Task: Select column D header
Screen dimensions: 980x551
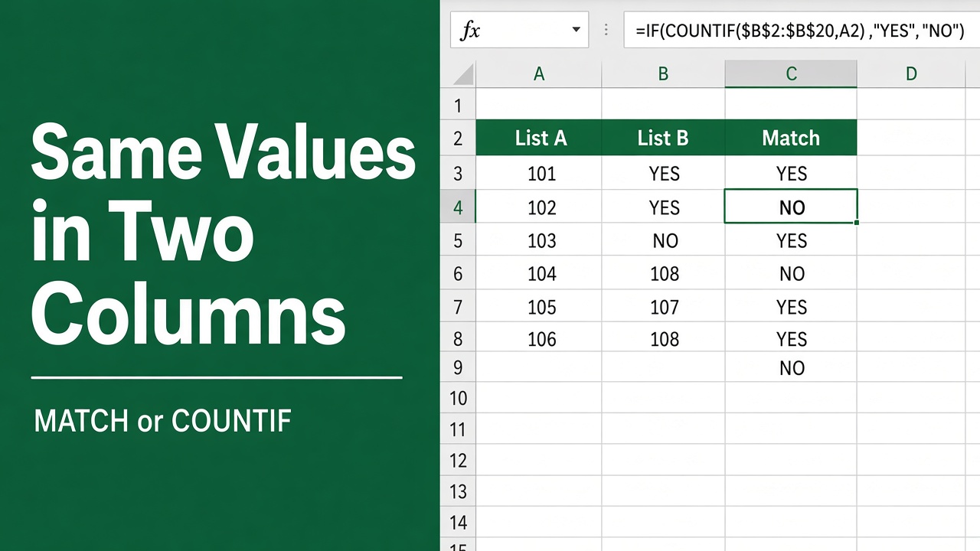Action: pos(911,74)
